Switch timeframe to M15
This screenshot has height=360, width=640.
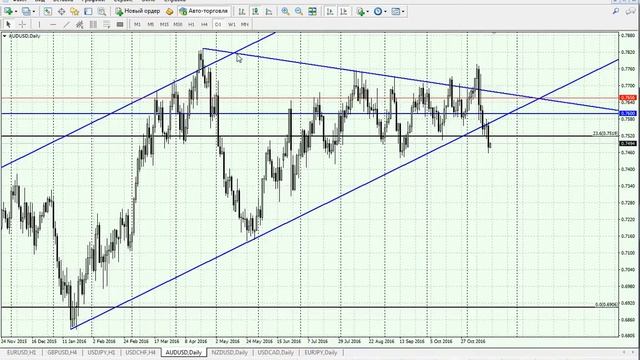(x=164, y=24)
